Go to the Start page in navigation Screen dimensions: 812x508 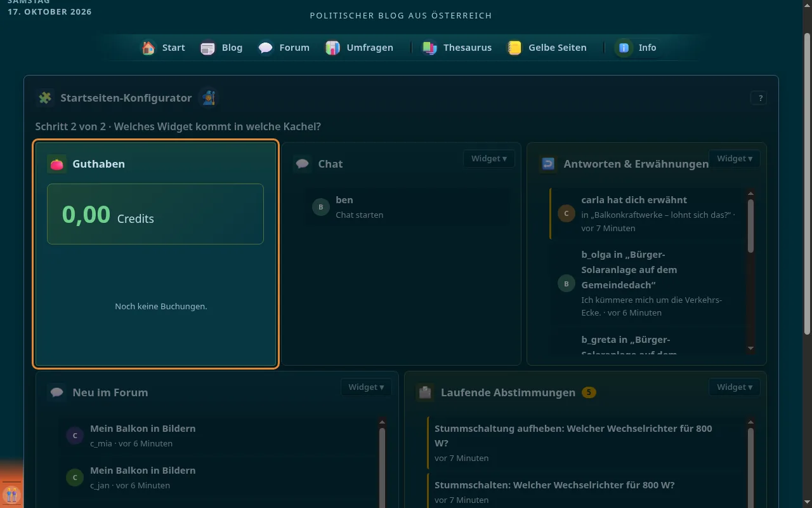click(x=164, y=48)
